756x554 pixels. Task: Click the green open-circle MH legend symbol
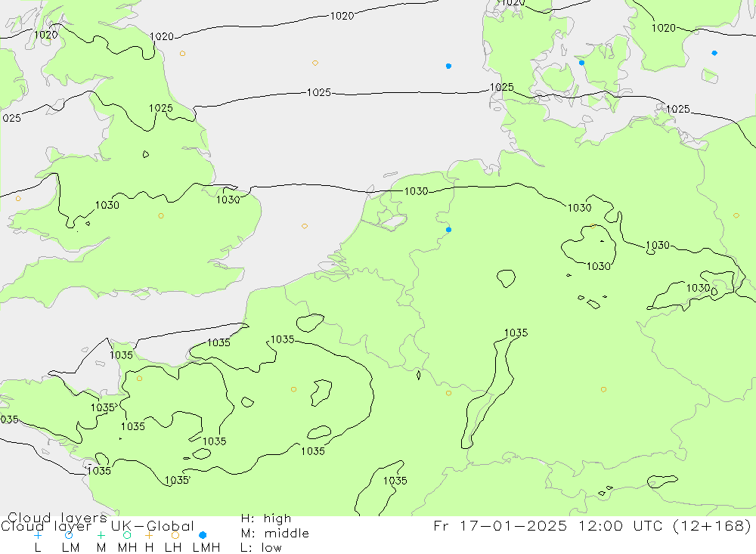coord(127,535)
